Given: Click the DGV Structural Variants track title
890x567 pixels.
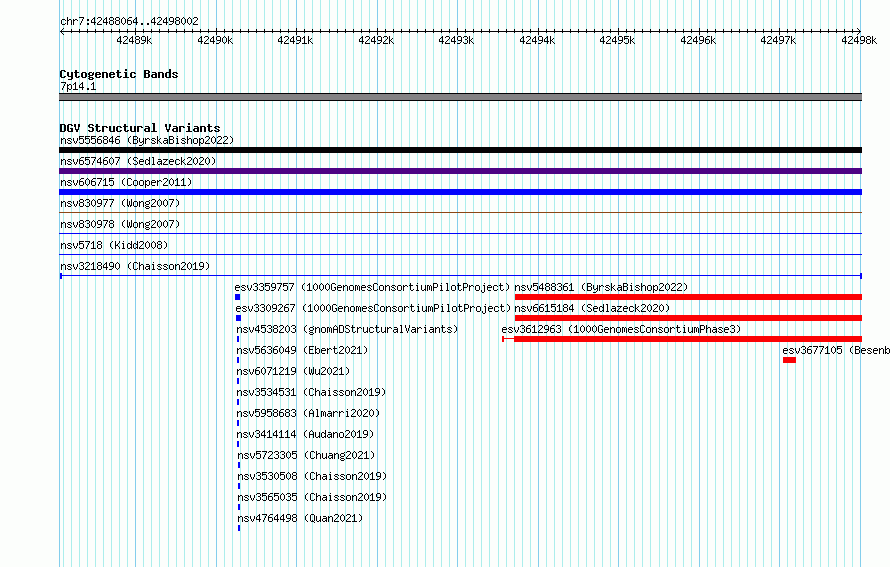Looking at the screenshot, I should pos(140,128).
